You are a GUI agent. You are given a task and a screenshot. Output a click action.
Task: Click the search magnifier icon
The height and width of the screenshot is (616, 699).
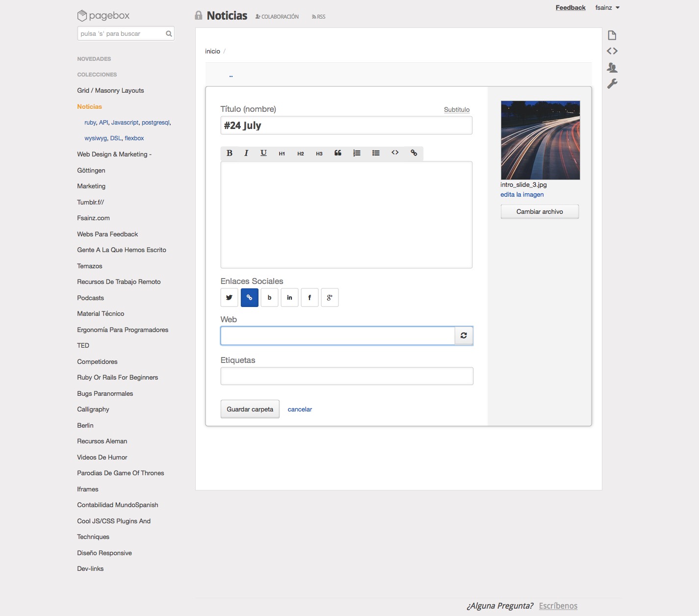point(169,34)
